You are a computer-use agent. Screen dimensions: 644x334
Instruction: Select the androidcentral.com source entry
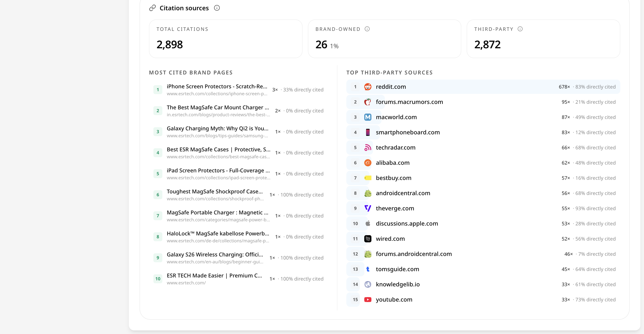483,193
